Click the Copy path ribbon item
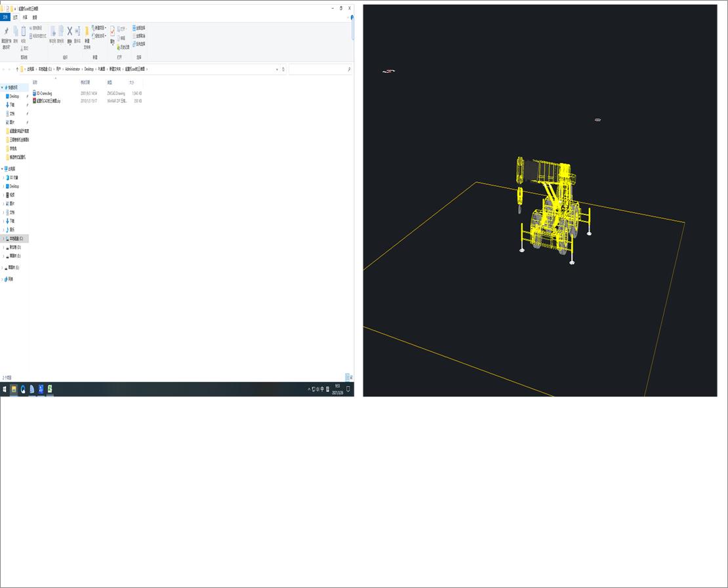 click(36, 28)
